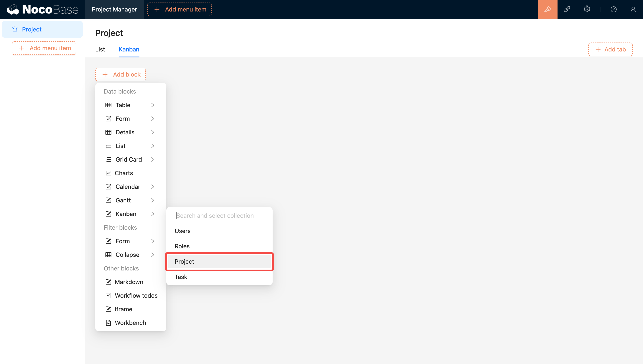Expand the Gantt submenu arrow
This screenshot has width=643, height=364.
pos(153,200)
